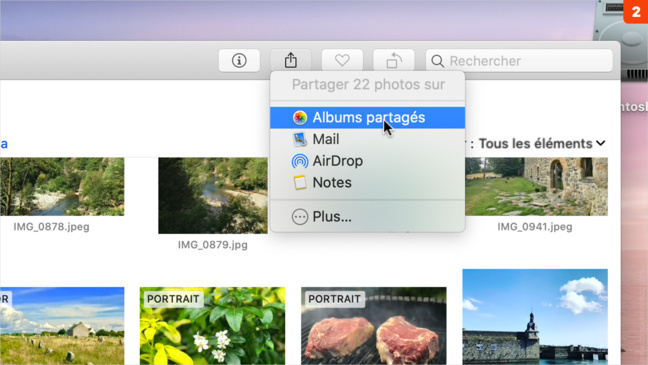Open Tous les éléments filter dropdown
This screenshot has width=648, height=365.
(542, 143)
